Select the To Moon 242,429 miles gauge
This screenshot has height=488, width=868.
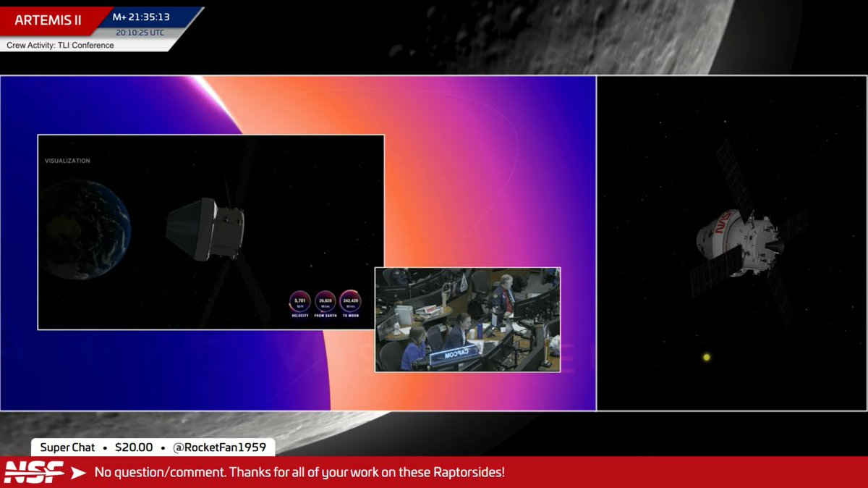(350, 303)
